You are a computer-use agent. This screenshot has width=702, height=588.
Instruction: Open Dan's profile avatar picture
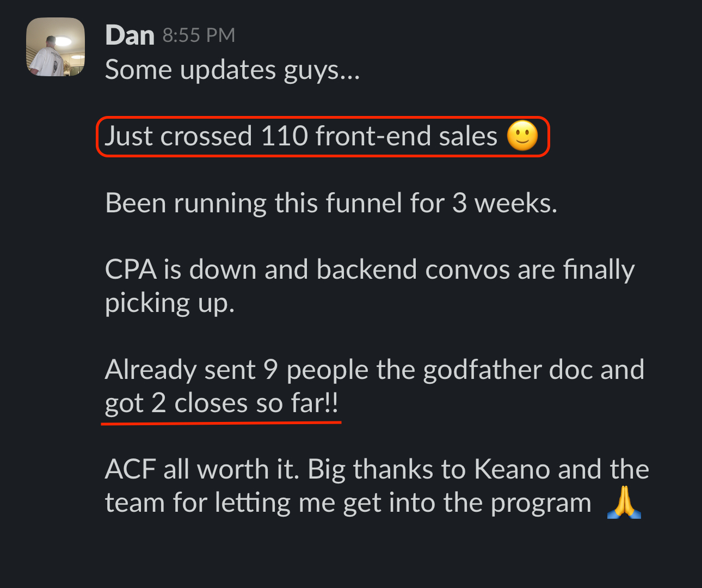(56, 47)
